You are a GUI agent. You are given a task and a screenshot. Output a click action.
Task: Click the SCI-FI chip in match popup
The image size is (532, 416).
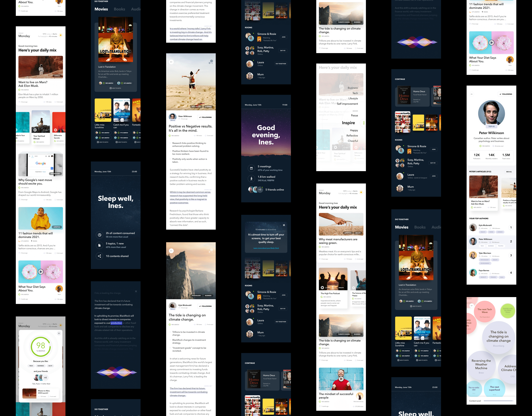(50, 366)
